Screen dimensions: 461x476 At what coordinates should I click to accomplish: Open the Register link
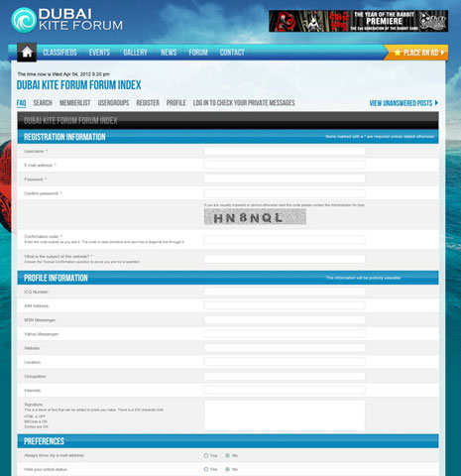[148, 103]
